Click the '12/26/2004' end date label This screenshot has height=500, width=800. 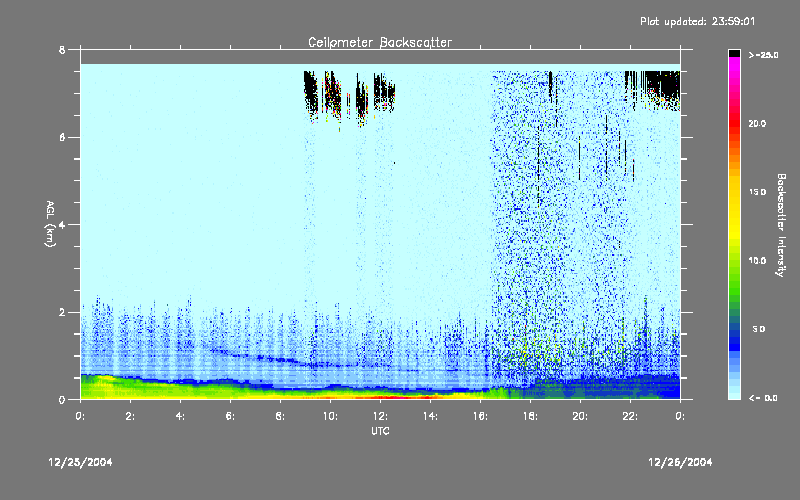click(680, 462)
